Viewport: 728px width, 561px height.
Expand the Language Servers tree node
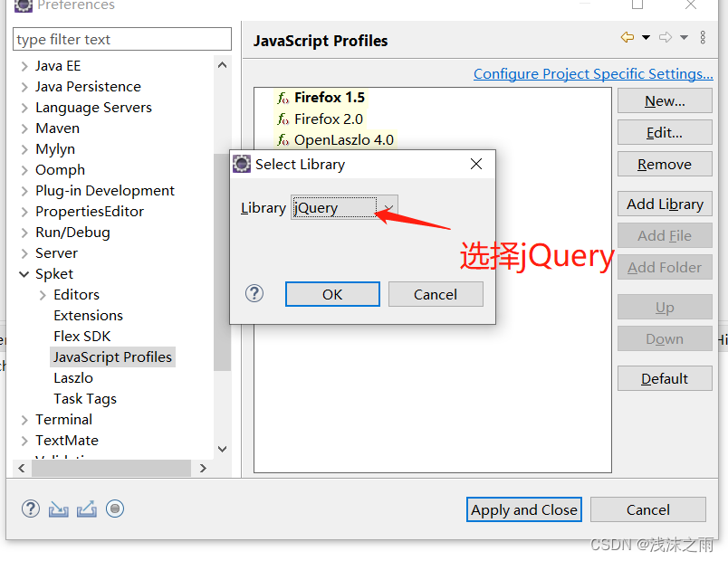point(24,108)
